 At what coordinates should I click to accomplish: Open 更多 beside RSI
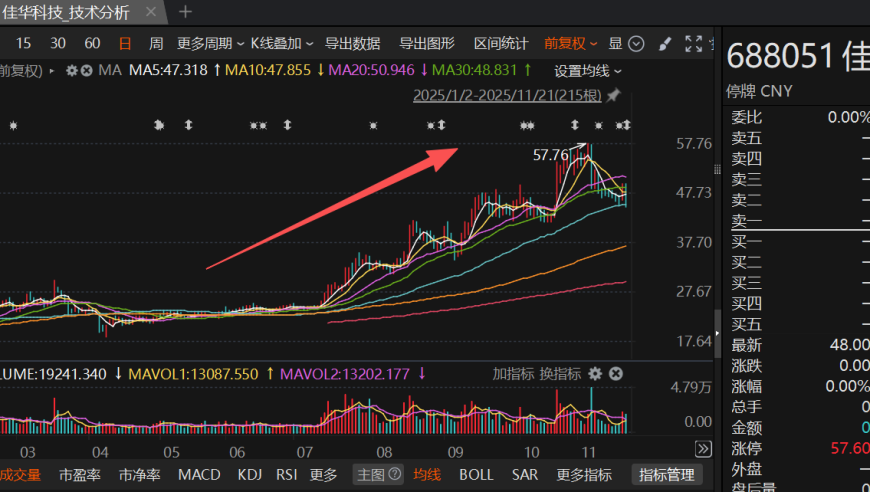[x=323, y=475]
